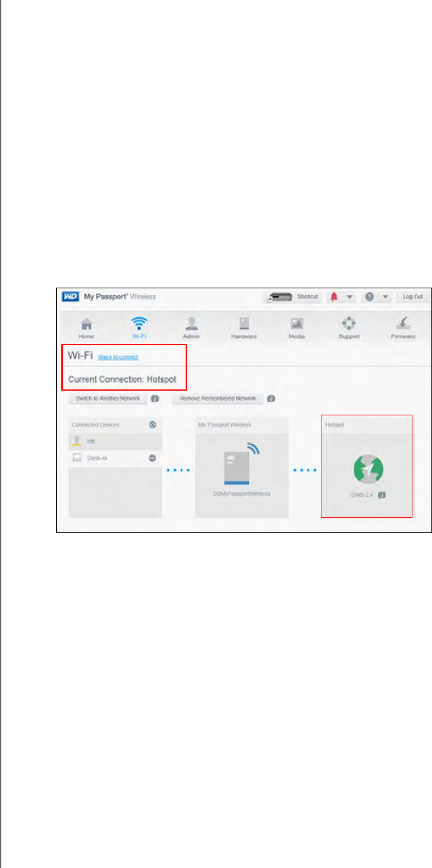432x868 pixels.
Task: Expand the help dropdown arrow
Action: (385, 296)
